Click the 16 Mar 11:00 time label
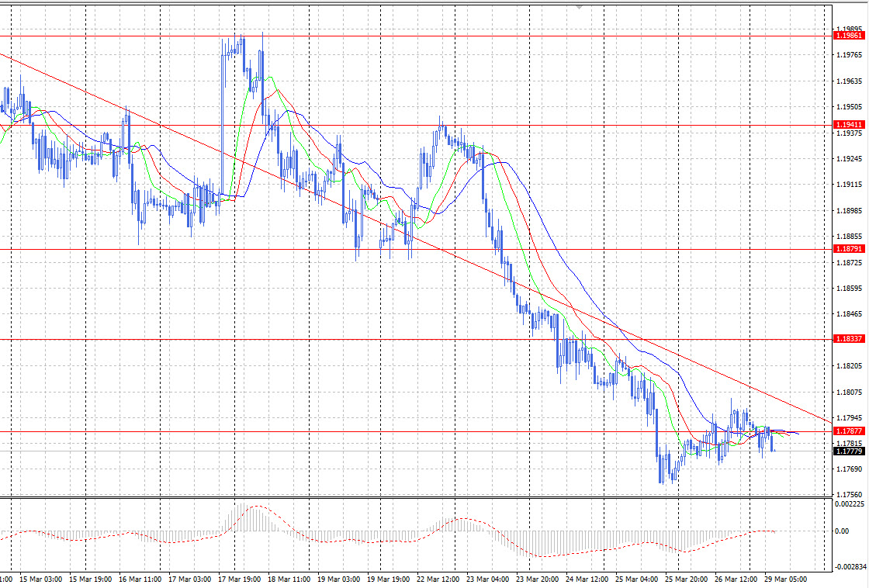869x588 pixels. click(140, 579)
